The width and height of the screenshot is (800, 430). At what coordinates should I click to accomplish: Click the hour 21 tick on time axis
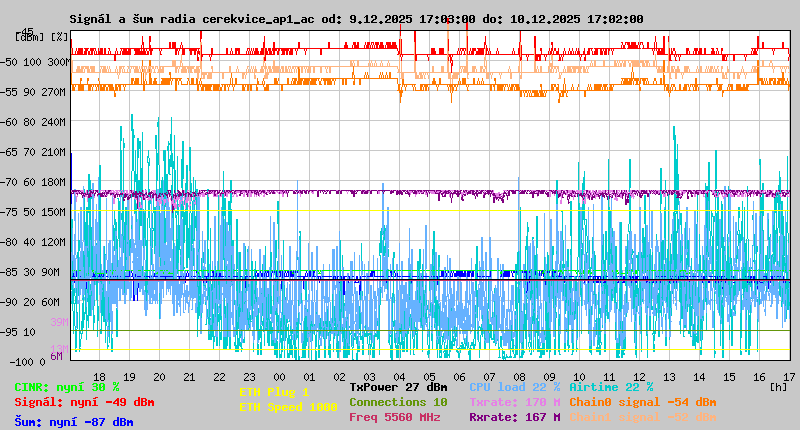coord(190,376)
